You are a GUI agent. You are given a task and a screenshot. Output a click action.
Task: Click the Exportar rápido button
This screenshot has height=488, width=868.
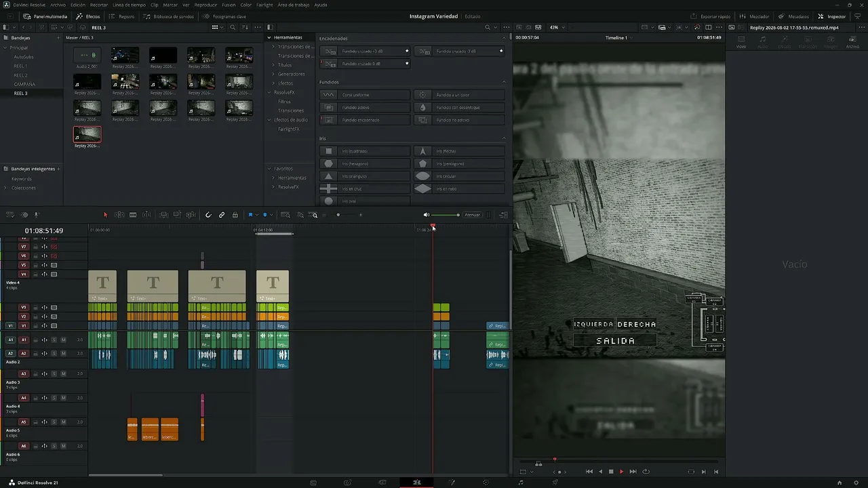pyautogui.click(x=712, y=16)
